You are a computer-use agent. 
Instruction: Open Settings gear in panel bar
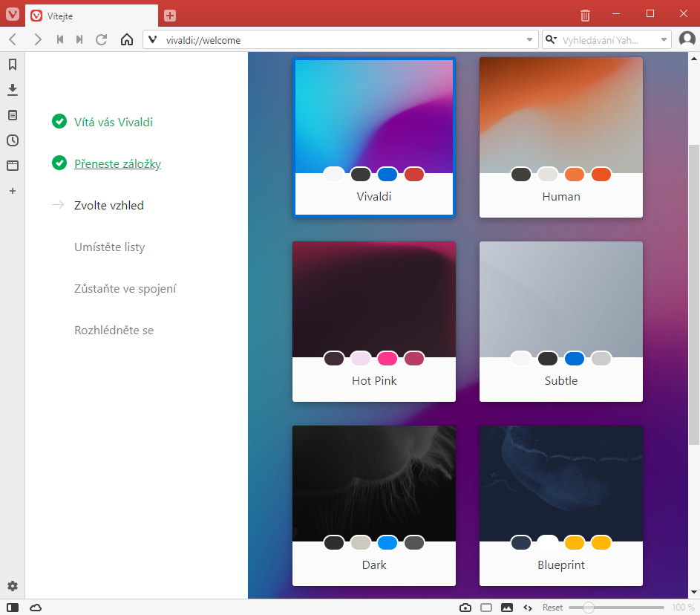click(x=13, y=586)
